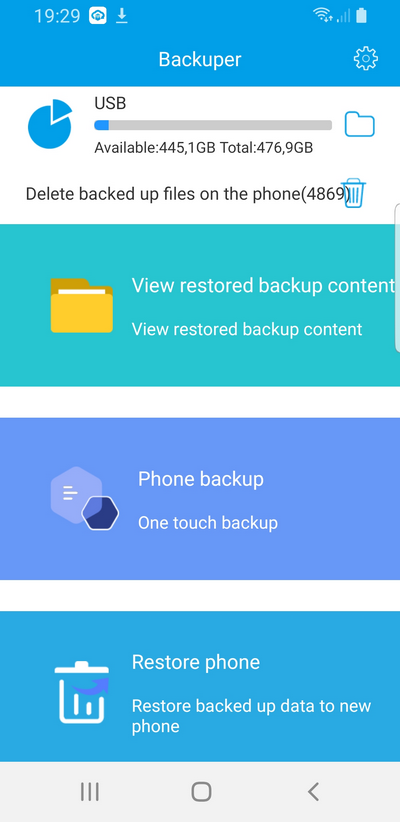
Task: Tap the storage pie chart icon
Action: point(50,124)
